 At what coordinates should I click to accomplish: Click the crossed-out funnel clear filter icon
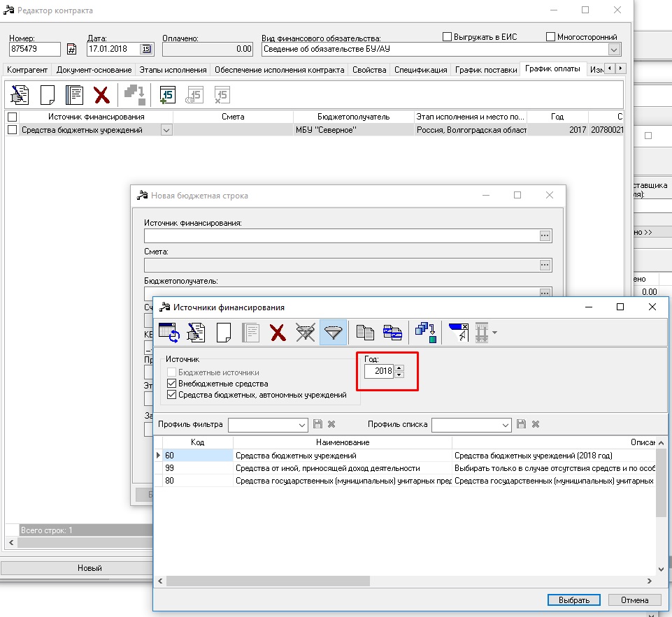click(x=306, y=333)
